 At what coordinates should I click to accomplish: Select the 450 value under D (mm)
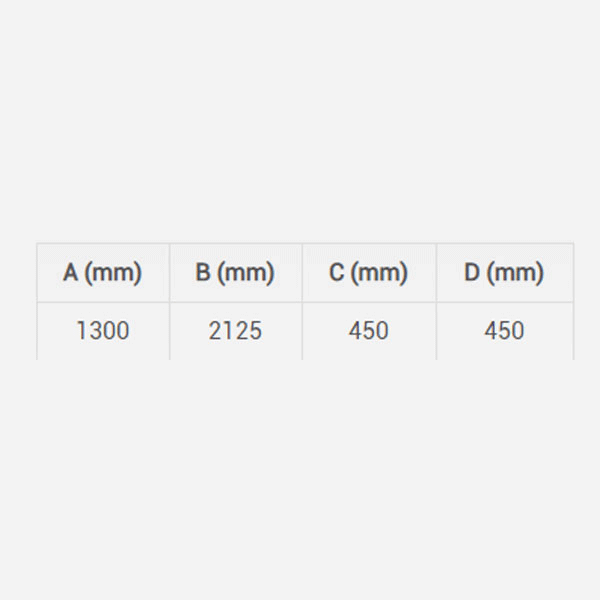pos(505,331)
